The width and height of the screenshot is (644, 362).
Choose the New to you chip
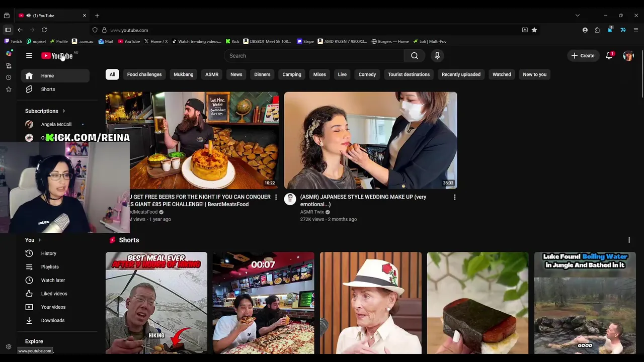(534, 74)
